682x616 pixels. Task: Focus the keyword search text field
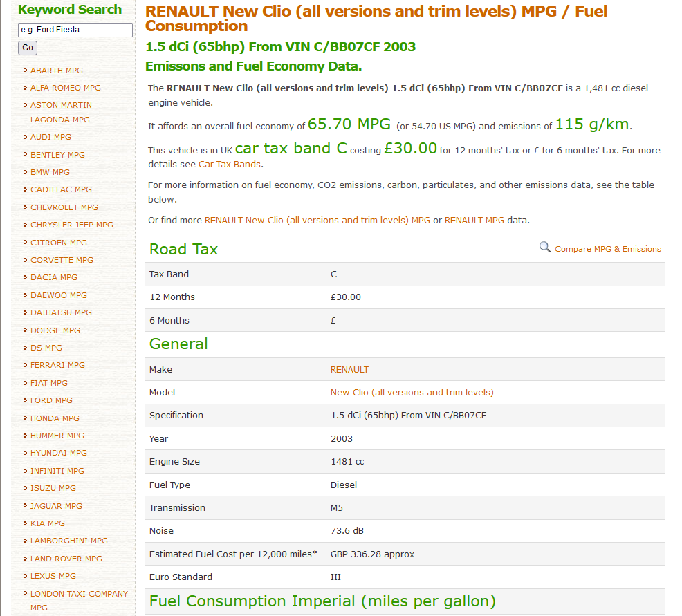(75, 30)
